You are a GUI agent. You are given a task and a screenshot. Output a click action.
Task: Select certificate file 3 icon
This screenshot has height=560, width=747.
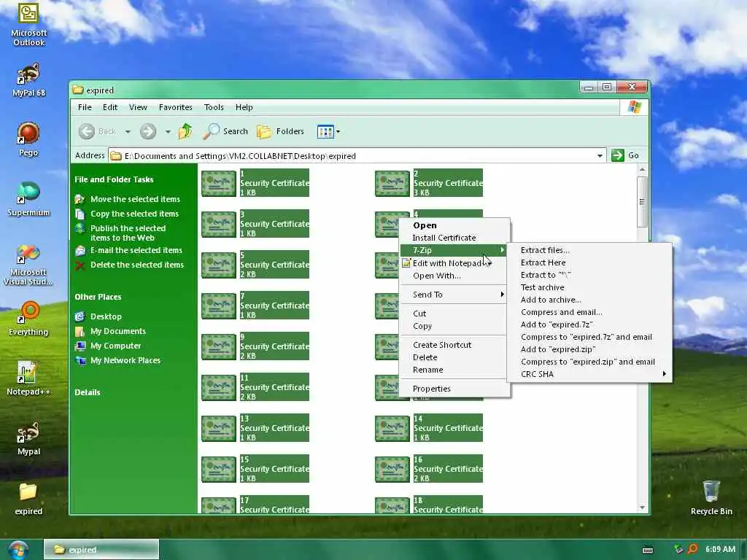pos(219,225)
